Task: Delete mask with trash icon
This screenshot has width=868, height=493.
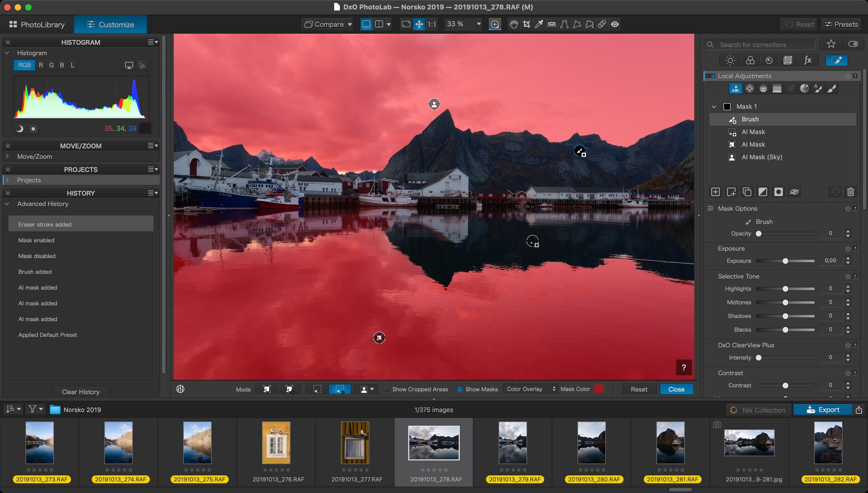Action: [850, 192]
